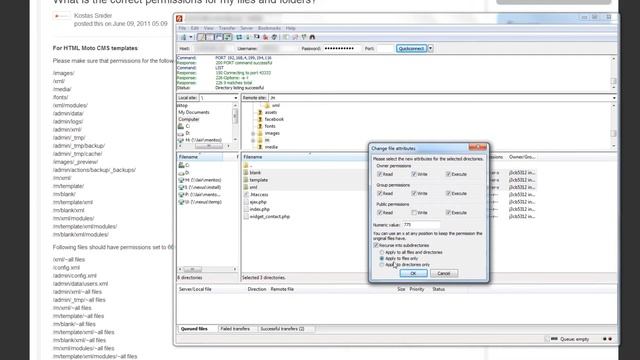Toggle Group permissions Read checkbox
Screen dimensions: 640x360
tap(380, 193)
